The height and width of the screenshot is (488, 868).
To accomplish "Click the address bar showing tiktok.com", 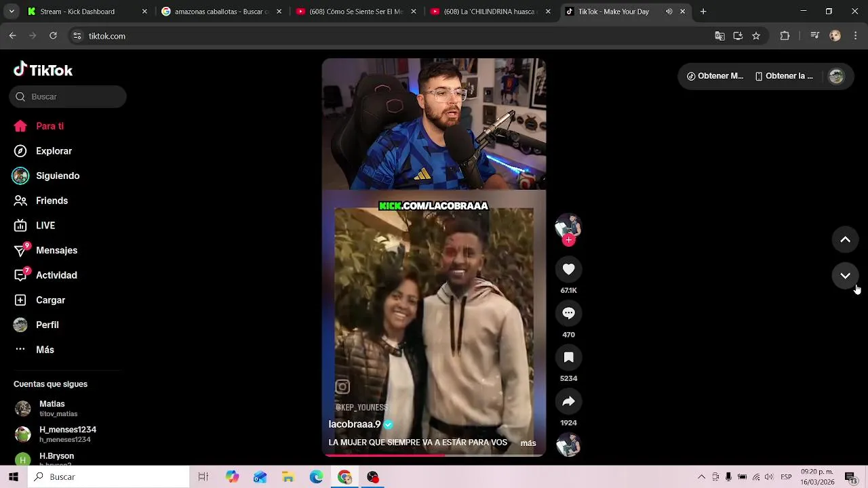I will [x=393, y=36].
